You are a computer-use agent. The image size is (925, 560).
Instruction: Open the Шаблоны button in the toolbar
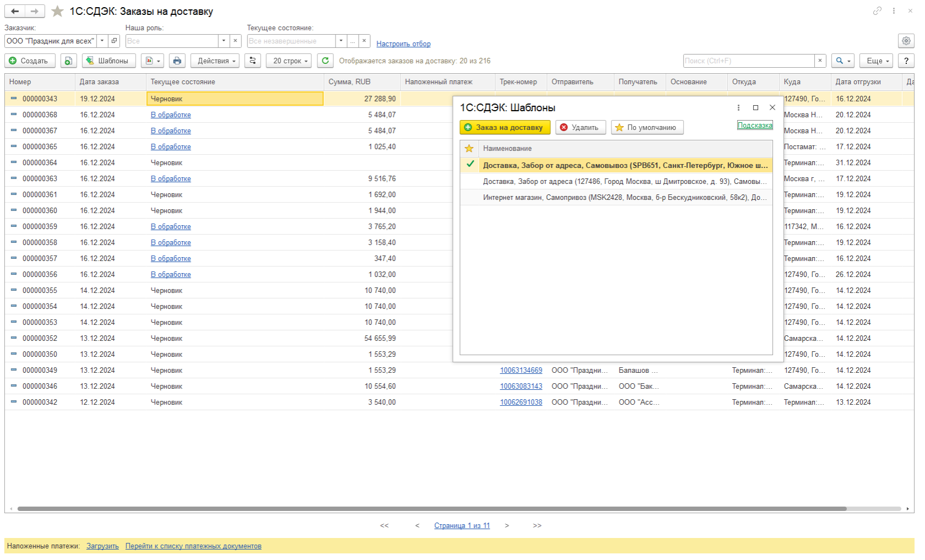pos(109,61)
